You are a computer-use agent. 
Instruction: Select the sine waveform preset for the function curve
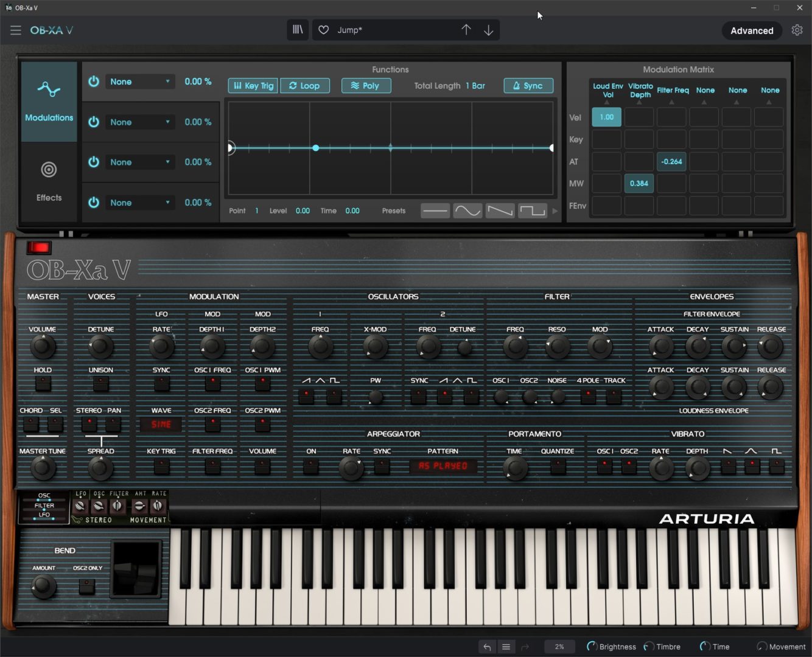tap(467, 210)
